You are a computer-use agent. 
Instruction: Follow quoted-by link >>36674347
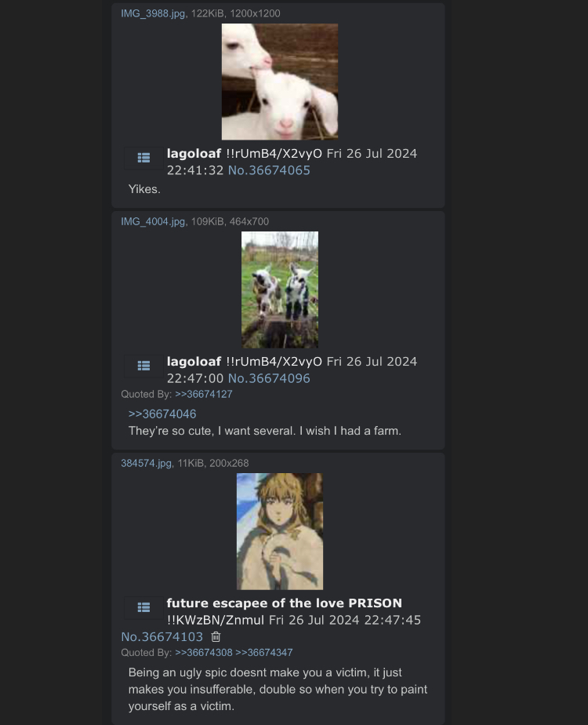pyautogui.click(x=263, y=652)
